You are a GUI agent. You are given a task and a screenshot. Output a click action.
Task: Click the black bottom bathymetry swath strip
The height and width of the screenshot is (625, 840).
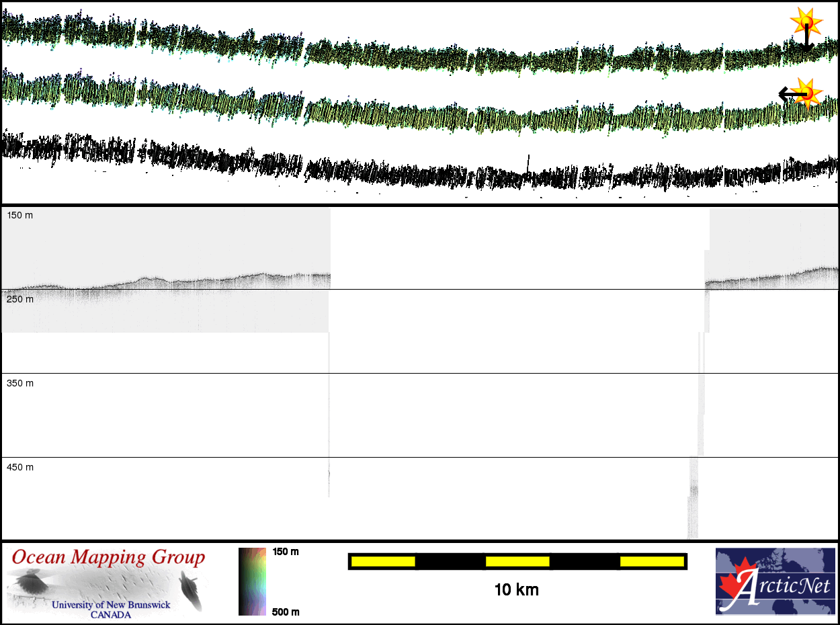(x=417, y=171)
